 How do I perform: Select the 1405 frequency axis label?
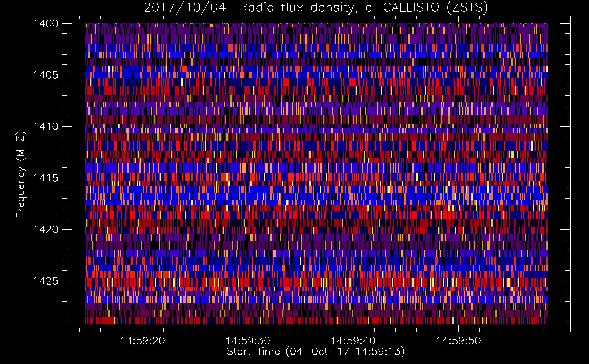[46, 75]
